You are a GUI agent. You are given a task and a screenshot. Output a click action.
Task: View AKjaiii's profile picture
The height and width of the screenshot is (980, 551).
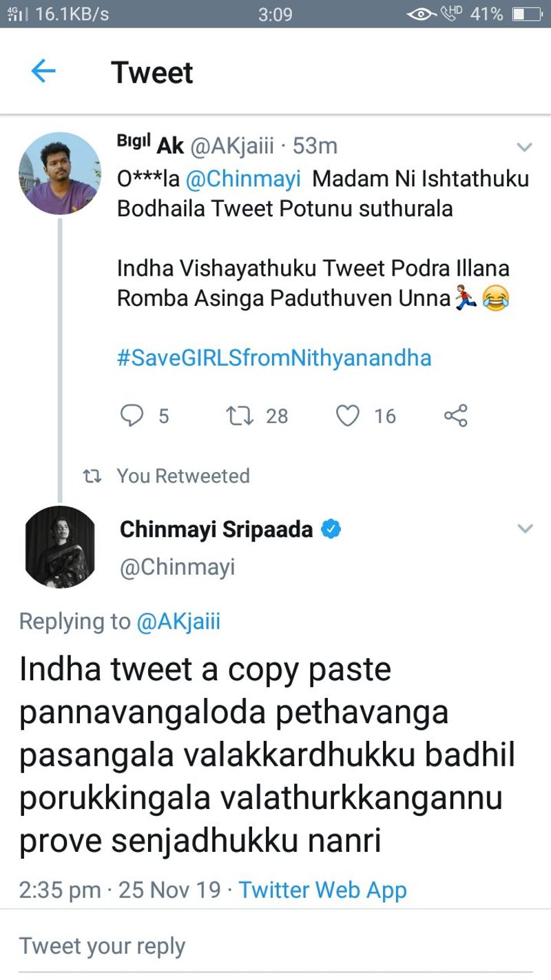(x=59, y=174)
